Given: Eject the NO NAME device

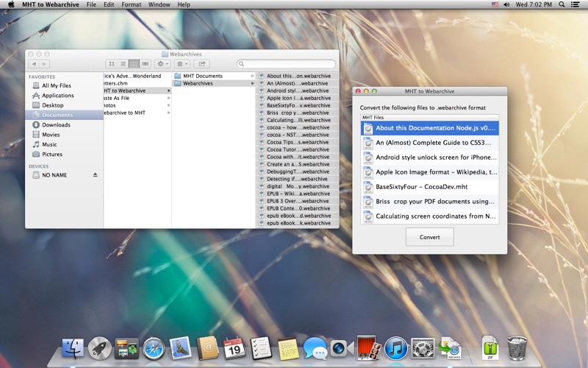Looking at the screenshot, I should 96,175.
